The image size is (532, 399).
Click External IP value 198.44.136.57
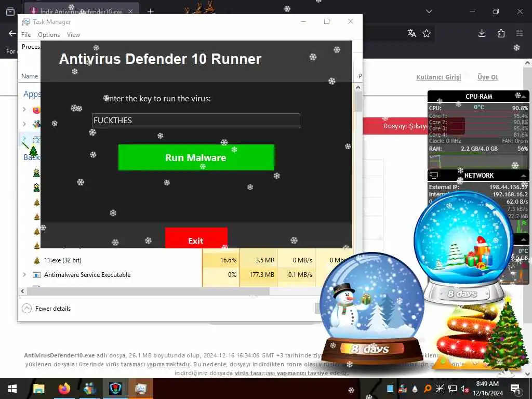click(509, 187)
